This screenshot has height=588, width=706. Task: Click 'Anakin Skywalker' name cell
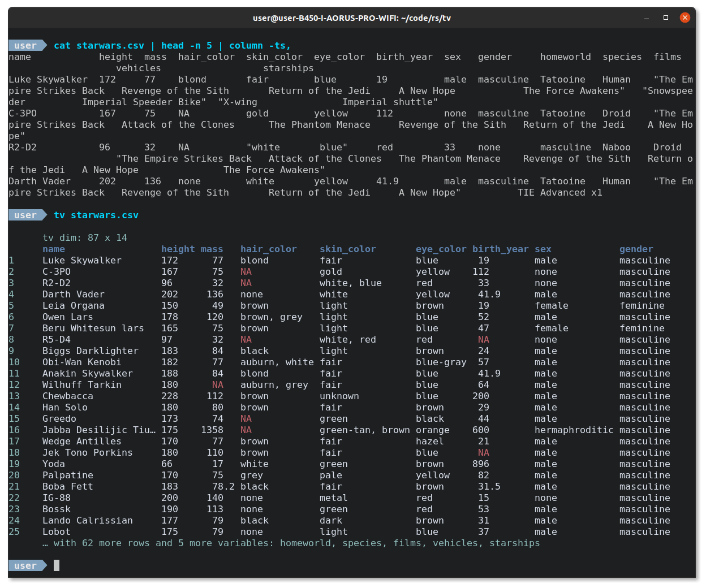88,374
